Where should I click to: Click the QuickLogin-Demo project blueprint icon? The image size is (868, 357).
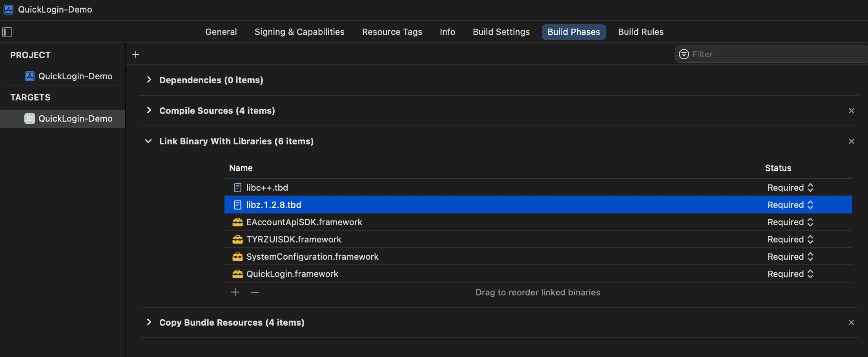pos(30,76)
